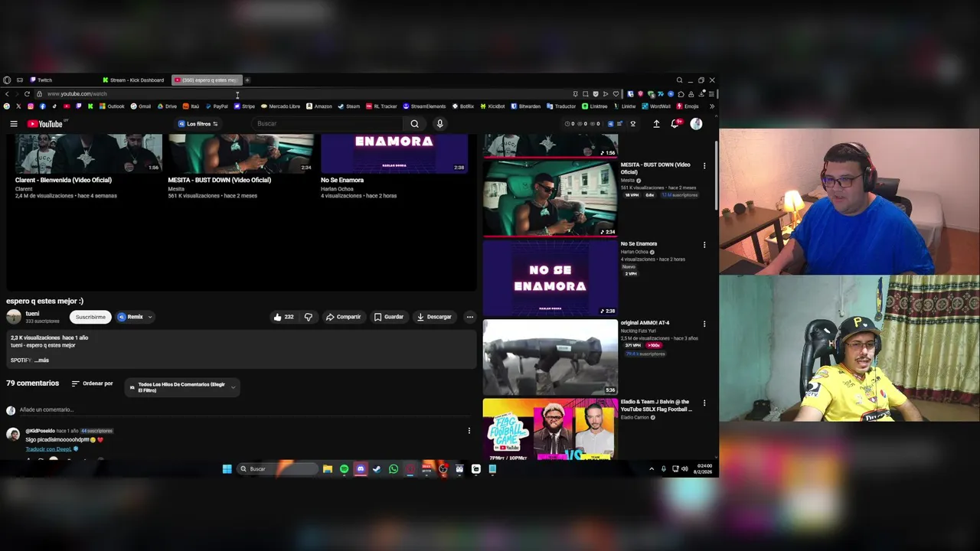Open options menu for No Se Enamora sidebar video
This screenshot has height=551, width=980.
click(704, 245)
